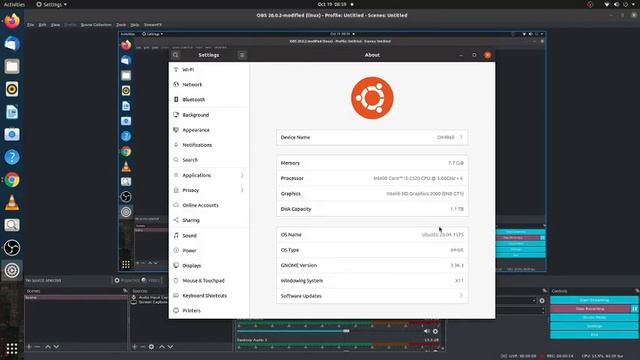The width and height of the screenshot is (640, 360).
Task: Open Network in the Settings sidebar
Action: point(209,84)
